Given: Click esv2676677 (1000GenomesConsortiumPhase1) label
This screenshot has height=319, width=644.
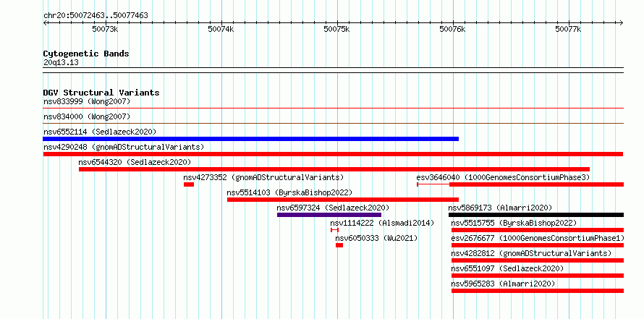Looking at the screenshot, I should pos(538,238).
